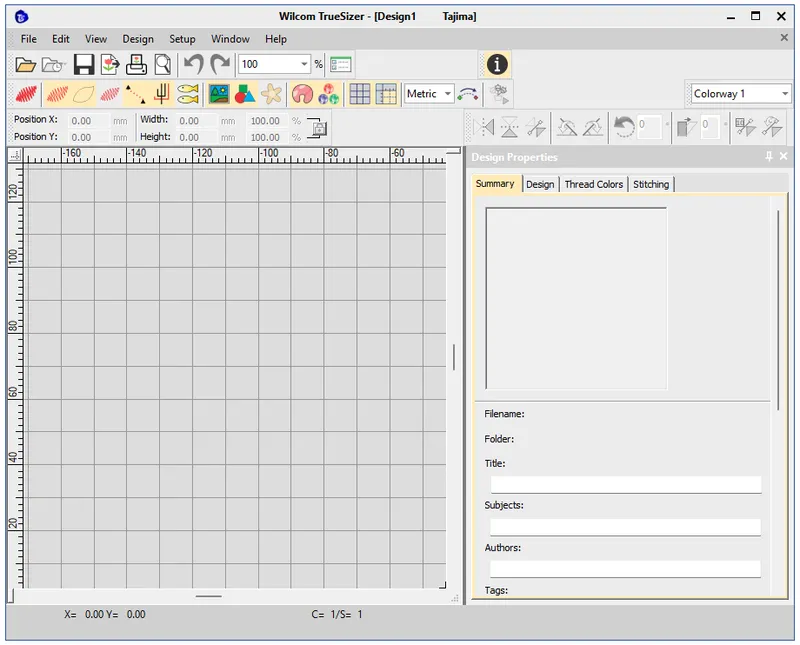Toggle needle points trident icon
This screenshot has height=645, width=800.
point(162,94)
